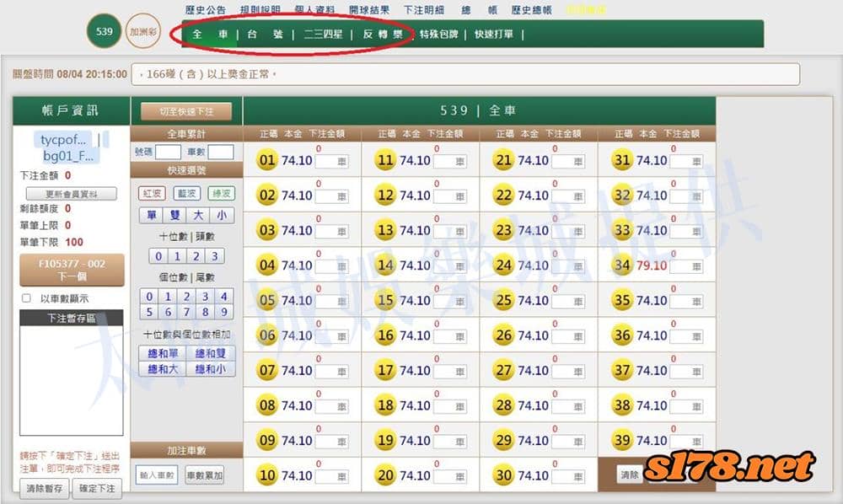Select the 539 lottery game circle
This screenshot has height=504, width=843.
[104, 31]
